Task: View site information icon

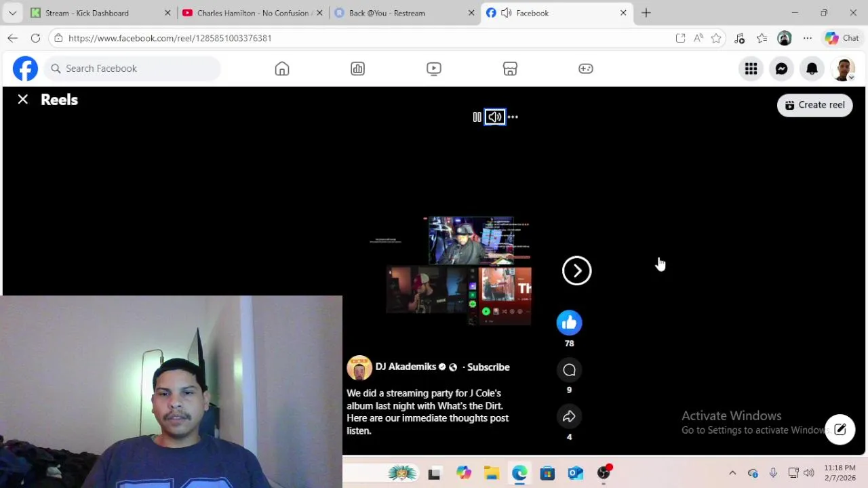Action: tap(58, 38)
